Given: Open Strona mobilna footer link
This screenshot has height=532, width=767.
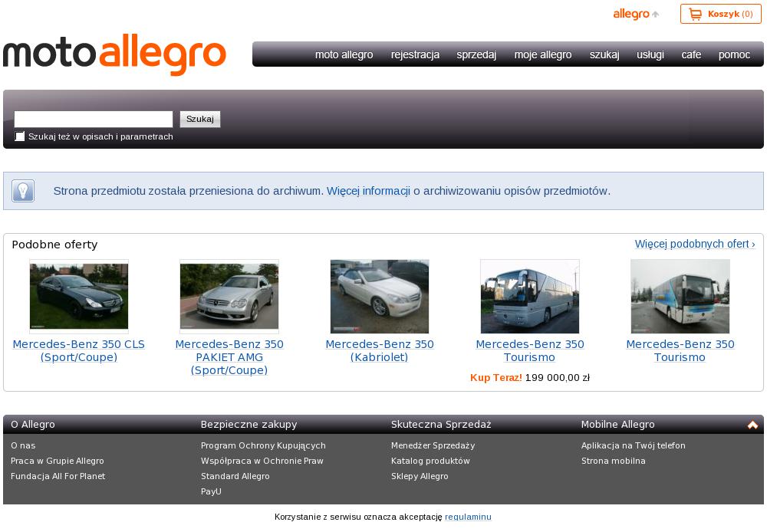Looking at the screenshot, I should click(614, 461).
